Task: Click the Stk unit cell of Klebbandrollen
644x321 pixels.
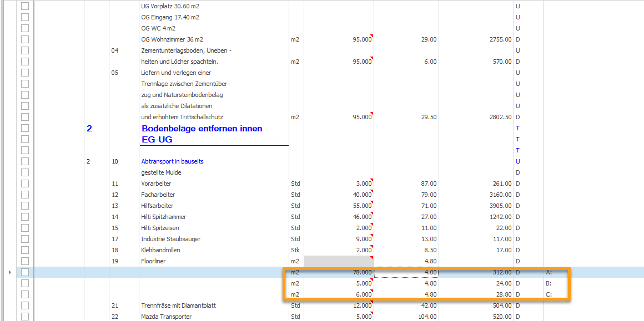Action: 296,250
